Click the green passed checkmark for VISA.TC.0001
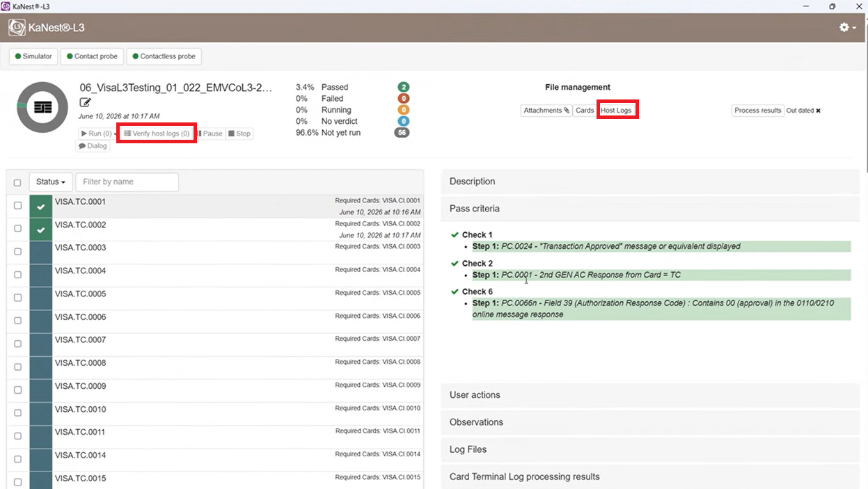This screenshot has width=868, height=489. [41, 207]
